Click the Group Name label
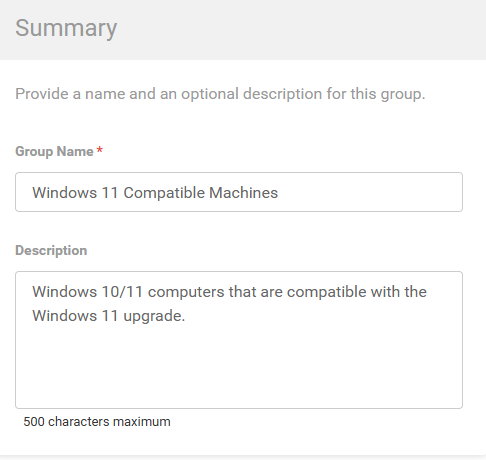The width and height of the screenshot is (486, 460). pyautogui.click(x=54, y=152)
